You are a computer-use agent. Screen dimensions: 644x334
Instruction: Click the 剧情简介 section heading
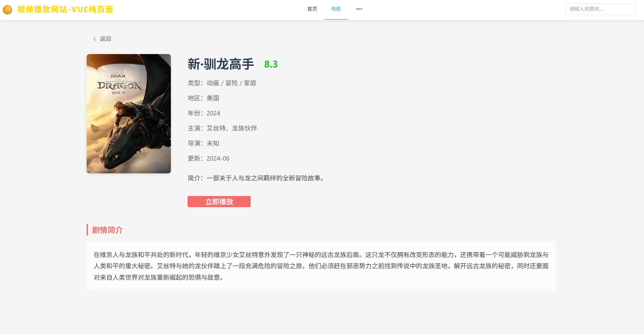pos(107,230)
